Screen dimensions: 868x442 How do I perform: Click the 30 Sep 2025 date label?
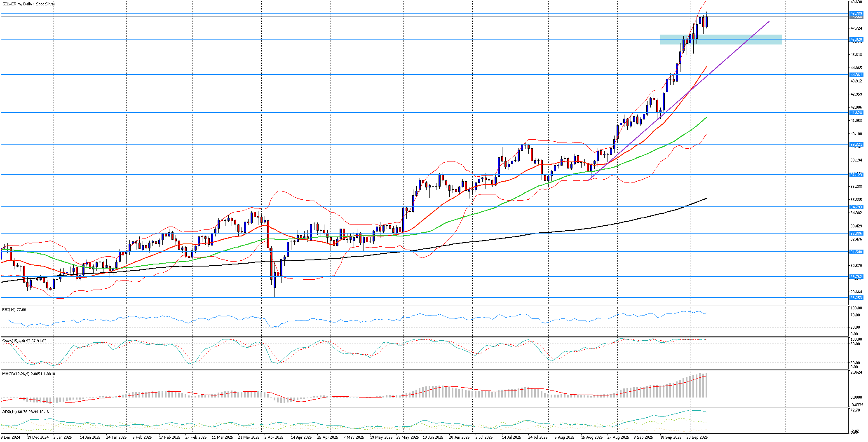697,437
